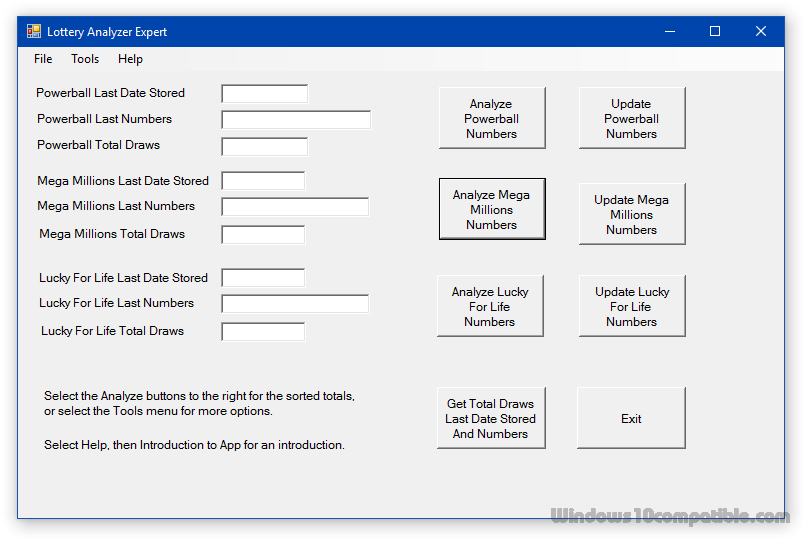
Task: Focus the Lucky For Life Total Draws field
Action: point(263,332)
